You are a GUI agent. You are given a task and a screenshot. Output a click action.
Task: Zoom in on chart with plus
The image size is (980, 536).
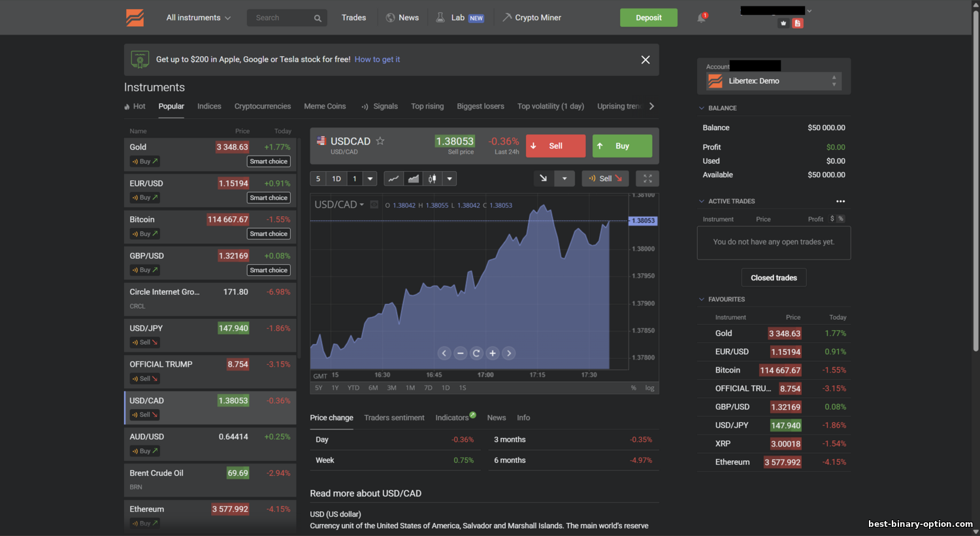coord(493,353)
